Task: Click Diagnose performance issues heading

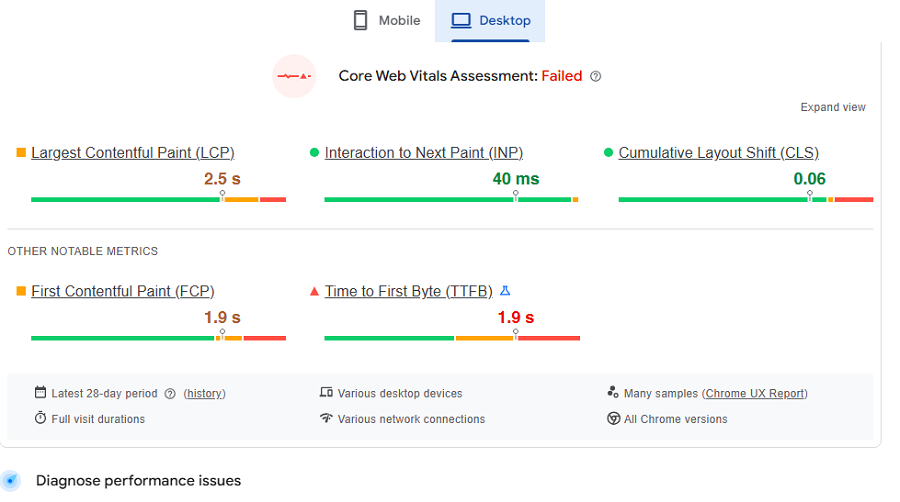Action: click(138, 481)
